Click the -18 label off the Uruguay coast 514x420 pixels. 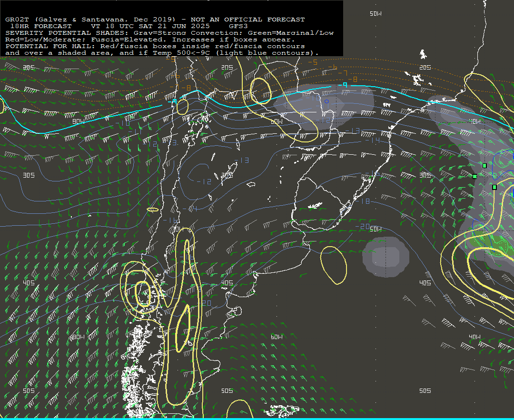point(363,201)
